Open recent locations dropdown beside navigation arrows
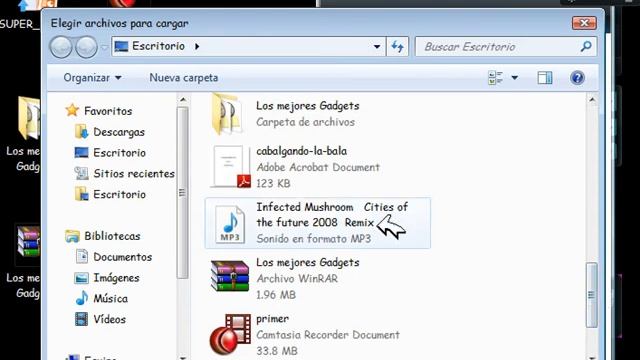Image resolution: width=640 pixels, height=360 pixels. [x=104, y=47]
